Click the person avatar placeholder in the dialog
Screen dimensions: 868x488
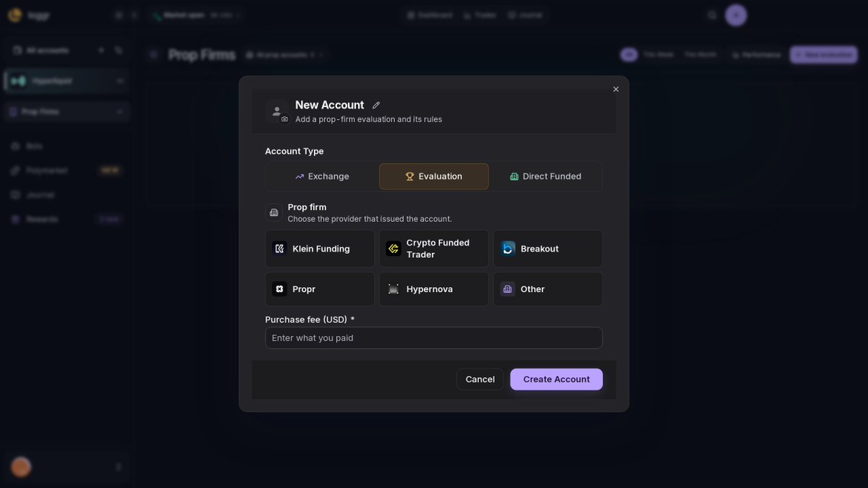click(x=276, y=111)
